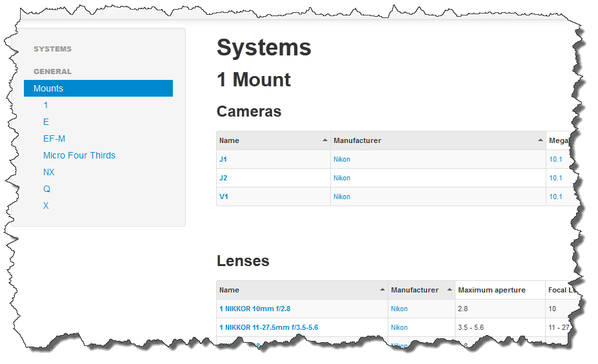Click sort arrow in Cameras Manufacturer column
The image size is (598, 364).
point(539,140)
